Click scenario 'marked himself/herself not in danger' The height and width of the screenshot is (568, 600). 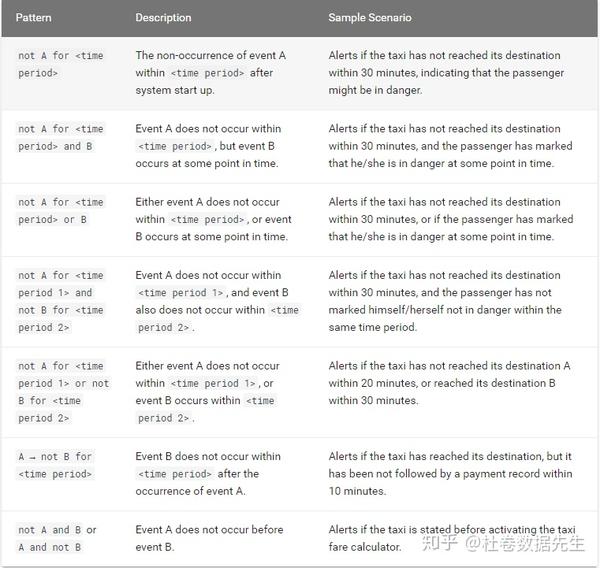[445, 301]
